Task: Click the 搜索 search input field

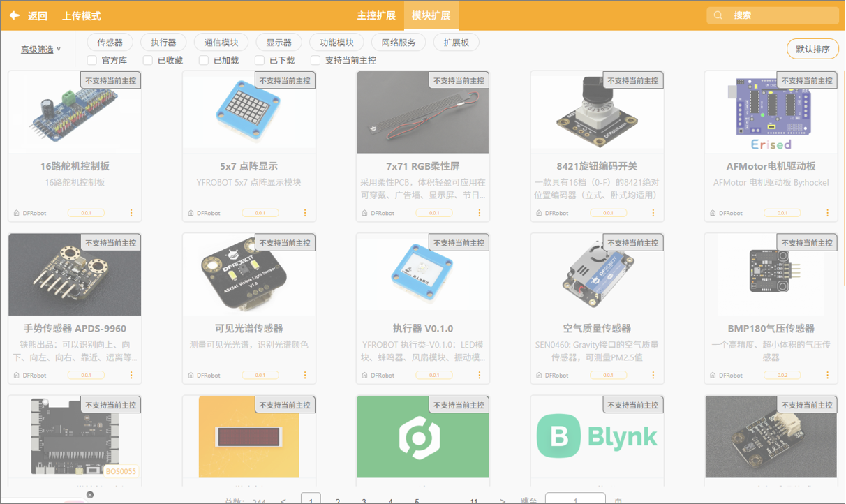Action: click(x=782, y=15)
